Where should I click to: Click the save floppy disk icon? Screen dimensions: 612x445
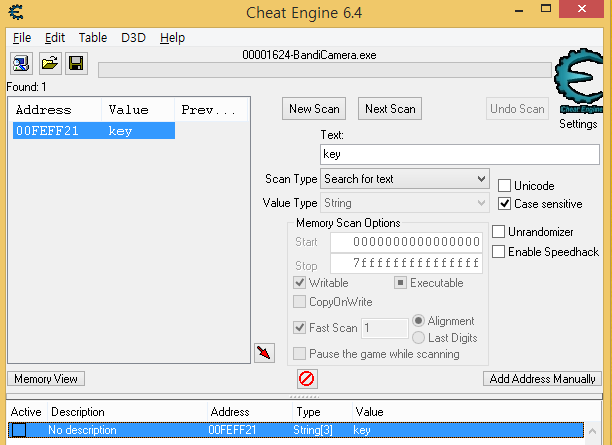pos(76,63)
